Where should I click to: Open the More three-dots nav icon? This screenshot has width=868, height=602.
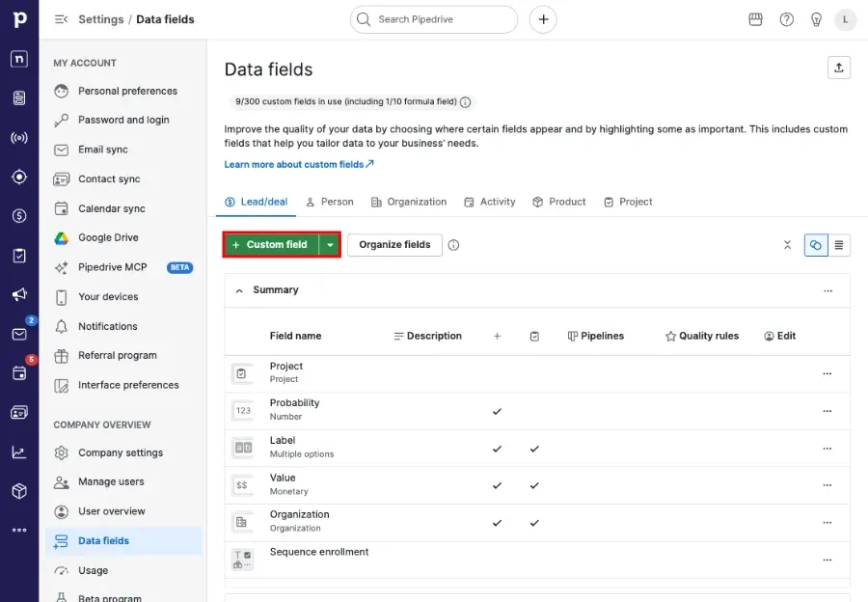click(x=19, y=530)
